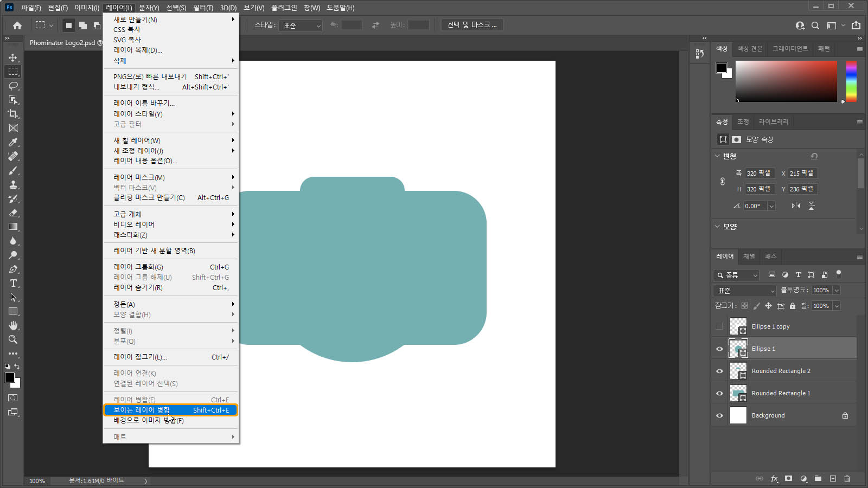Click the Switch foreground background colors icon

[17, 367]
